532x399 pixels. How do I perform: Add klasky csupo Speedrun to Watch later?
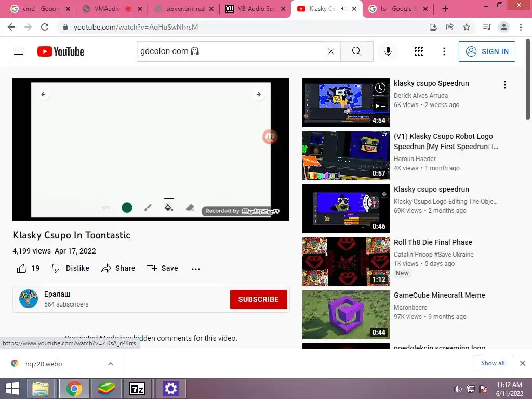tap(380, 88)
